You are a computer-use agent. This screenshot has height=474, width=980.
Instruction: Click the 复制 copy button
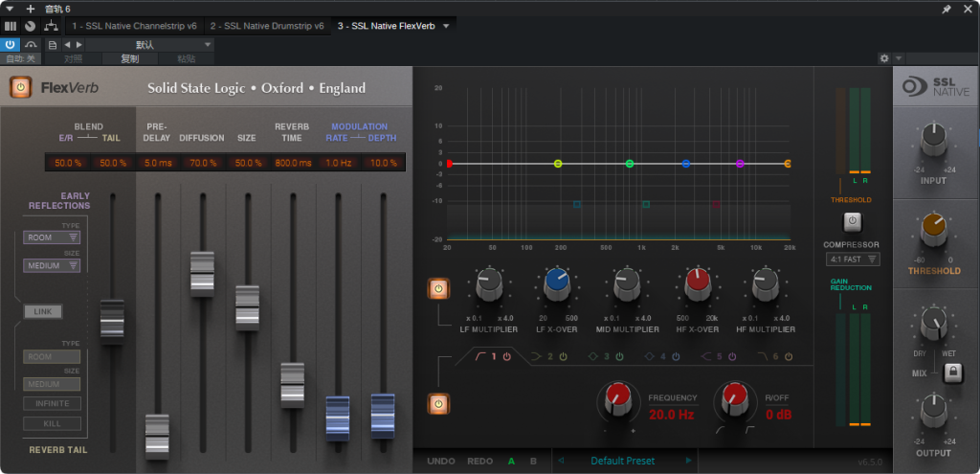pyautogui.click(x=130, y=58)
